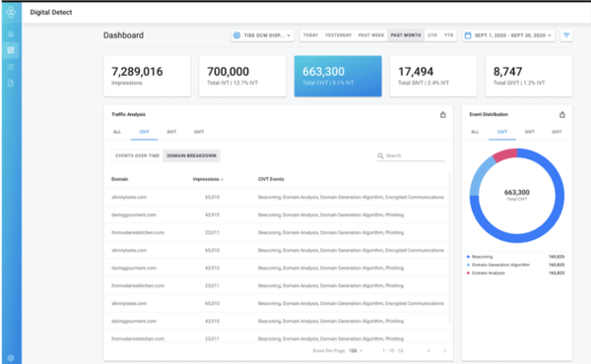
Task: Open the Sept 2020 date range dropdown
Action: (508, 35)
